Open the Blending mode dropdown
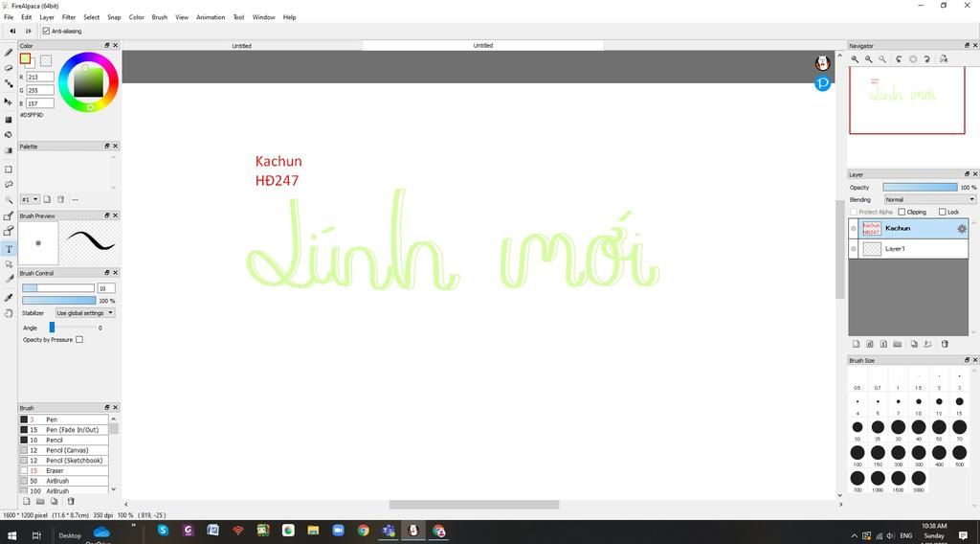The height and width of the screenshot is (544, 980). point(929,199)
